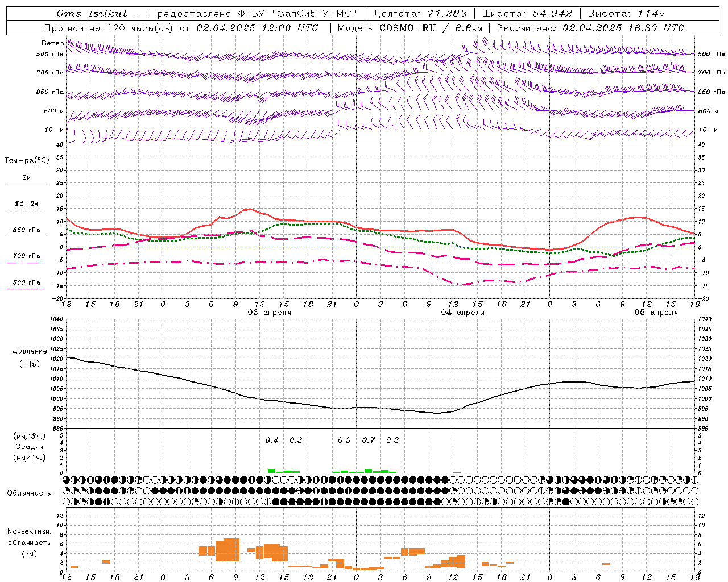
Task: Select the 'Высота: 114м' elevation text
Action: [x=626, y=14]
